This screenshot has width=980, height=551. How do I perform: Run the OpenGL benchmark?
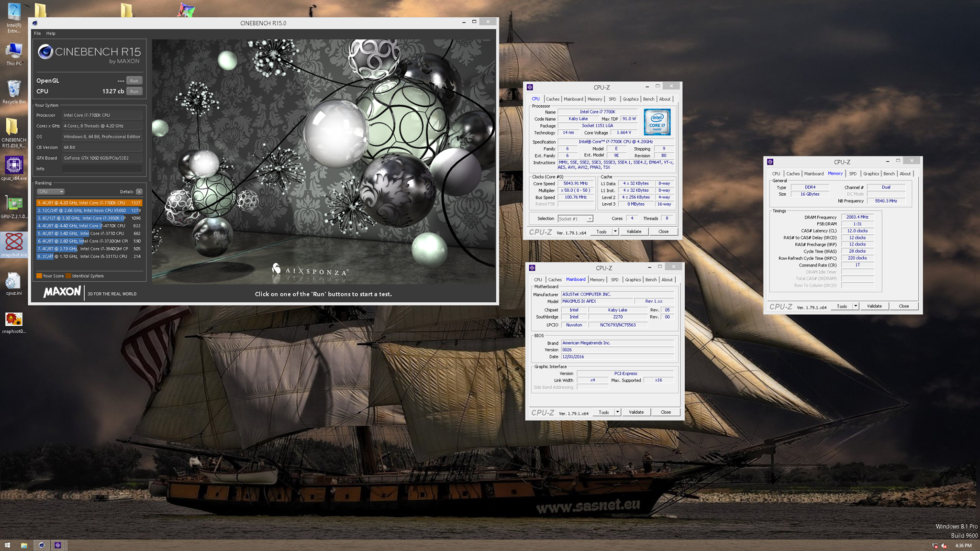[x=134, y=80]
